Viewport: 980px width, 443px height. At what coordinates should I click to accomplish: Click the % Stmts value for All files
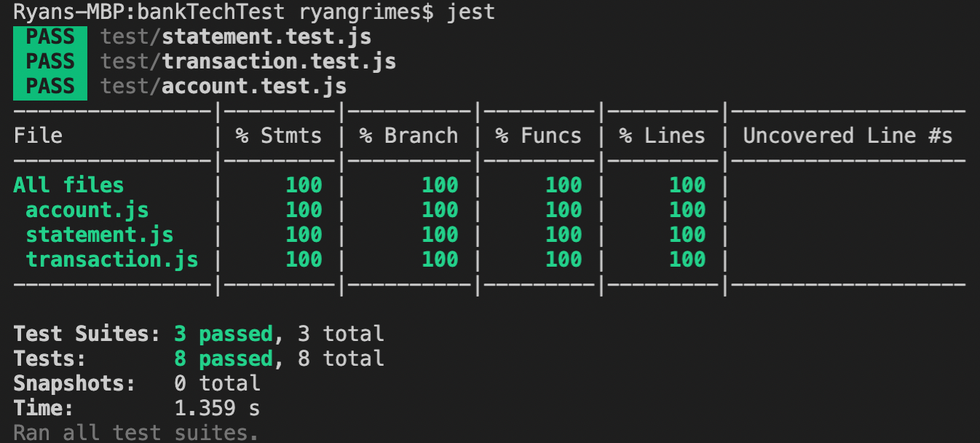point(304,185)
